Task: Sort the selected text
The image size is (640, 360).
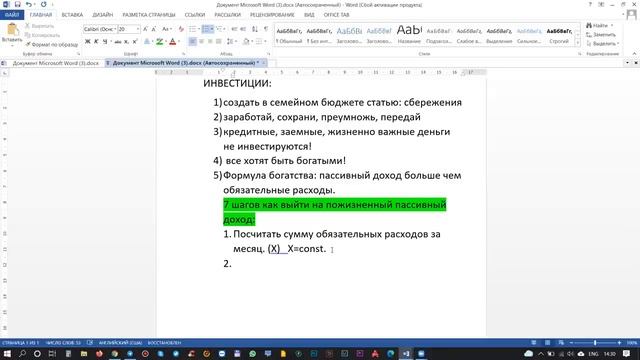Action: (x=255, y=29)
